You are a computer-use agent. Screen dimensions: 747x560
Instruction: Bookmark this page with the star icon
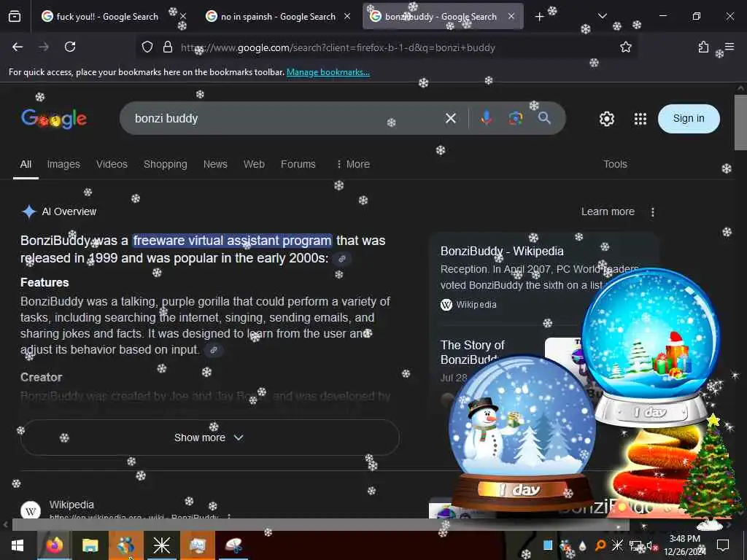tap(625, 47)
